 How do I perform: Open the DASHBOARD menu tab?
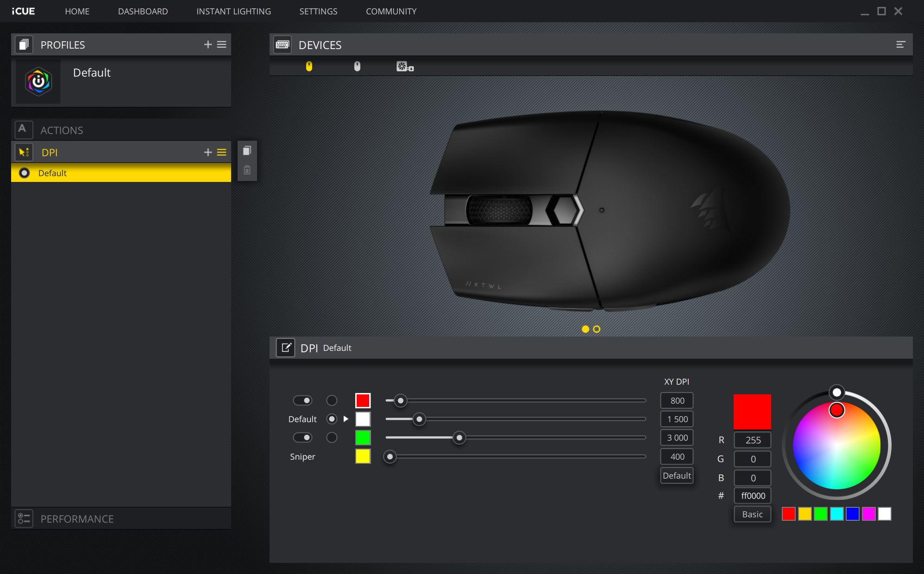[143, 11]
